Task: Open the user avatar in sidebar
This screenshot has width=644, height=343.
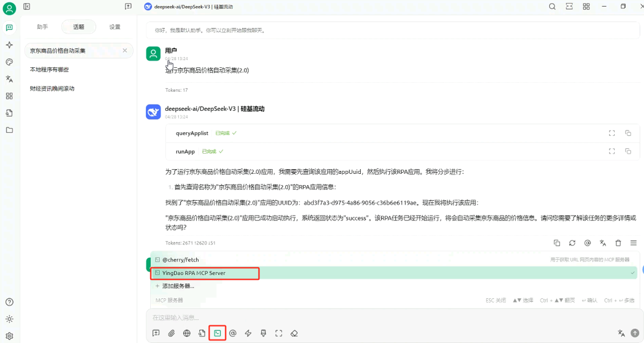Action: [10, 8]
